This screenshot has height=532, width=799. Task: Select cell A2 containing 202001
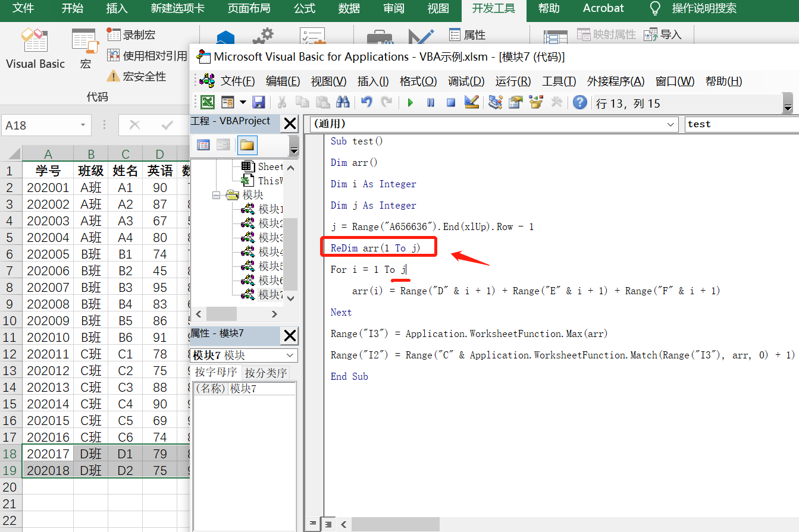(x=48, y=188)
